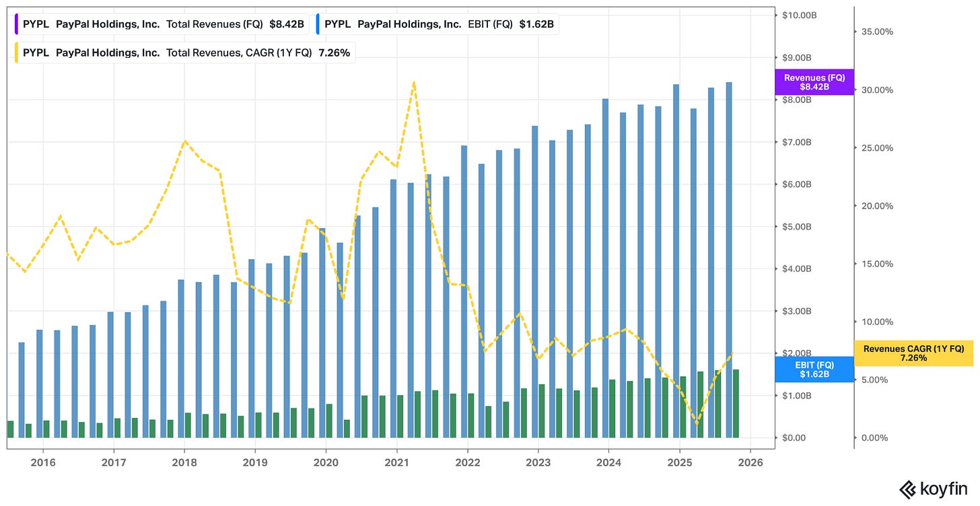Click the 2019 label on the time axis

[254, 462]
